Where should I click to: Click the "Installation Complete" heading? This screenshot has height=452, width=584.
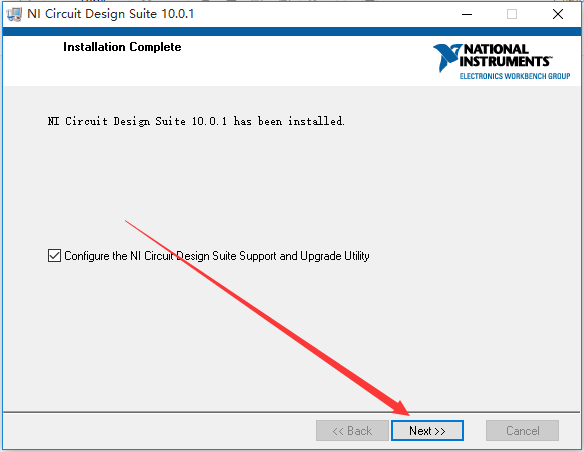(x=122, y=47)
